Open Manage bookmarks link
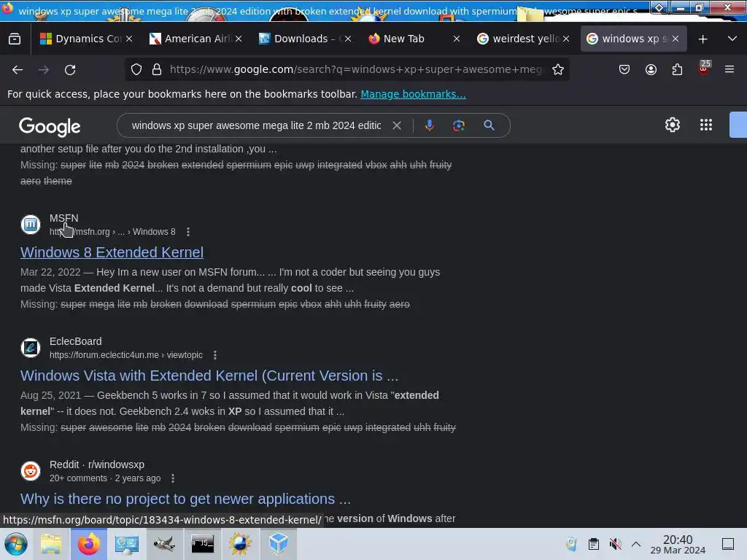Viewport: 747px width, 560px height. coord(413,94)
